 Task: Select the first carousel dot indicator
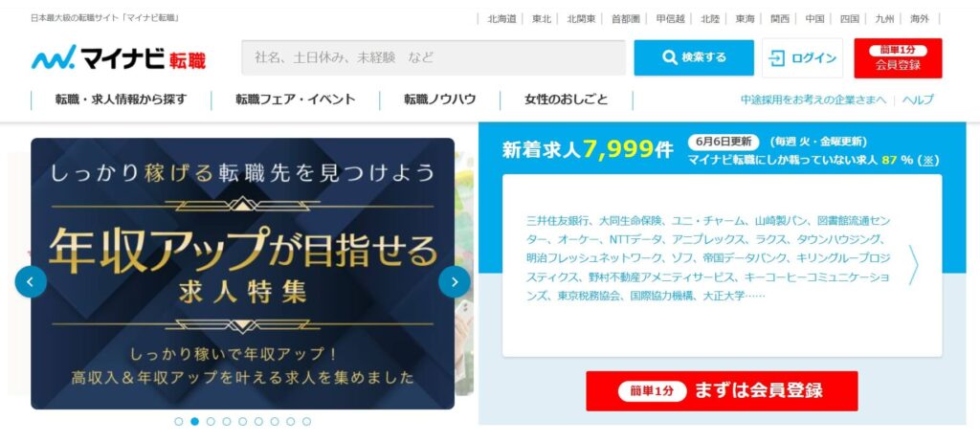click(179, 421)
